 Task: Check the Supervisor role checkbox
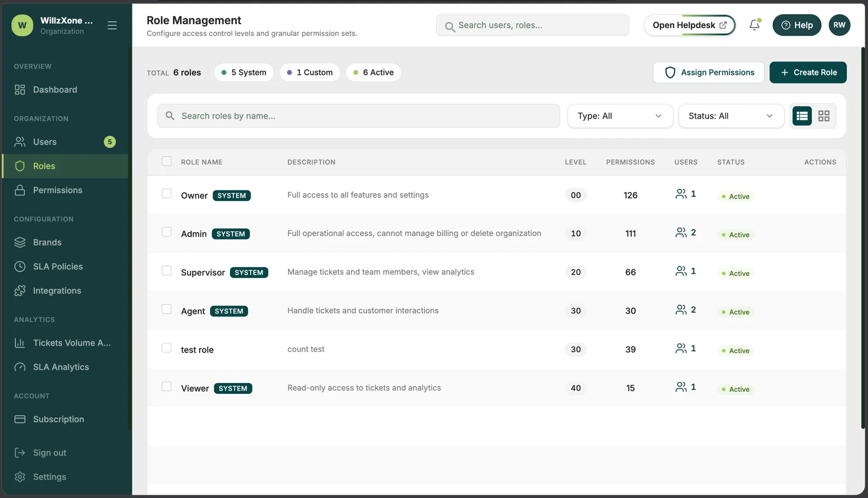pos(167,271)
